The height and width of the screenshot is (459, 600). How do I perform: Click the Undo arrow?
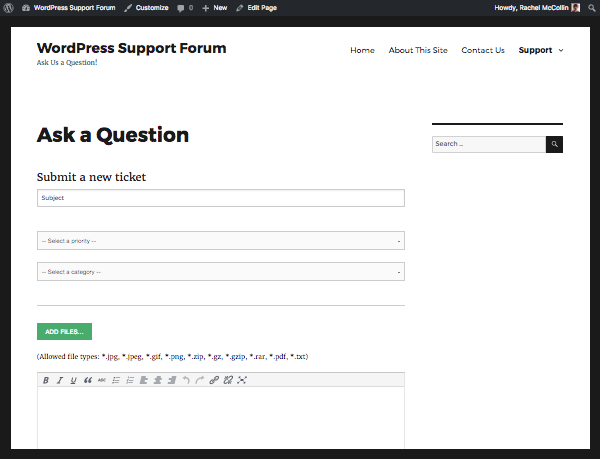186,380
